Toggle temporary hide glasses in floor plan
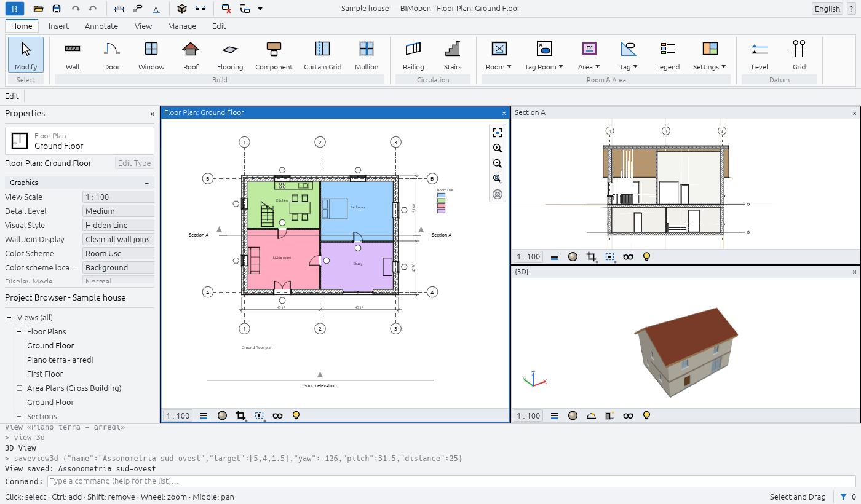861x504 pixels. tap(277, 415)
